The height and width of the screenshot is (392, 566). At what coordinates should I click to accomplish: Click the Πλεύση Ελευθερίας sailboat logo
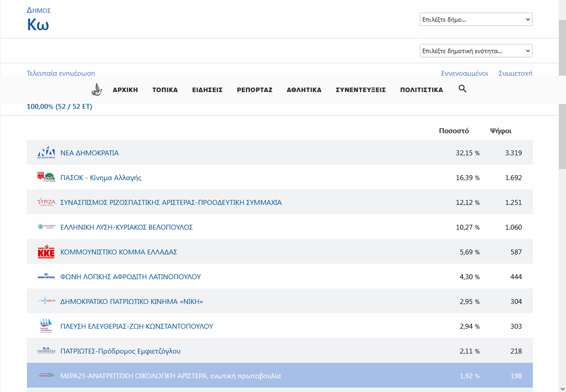tap(46, 326)
